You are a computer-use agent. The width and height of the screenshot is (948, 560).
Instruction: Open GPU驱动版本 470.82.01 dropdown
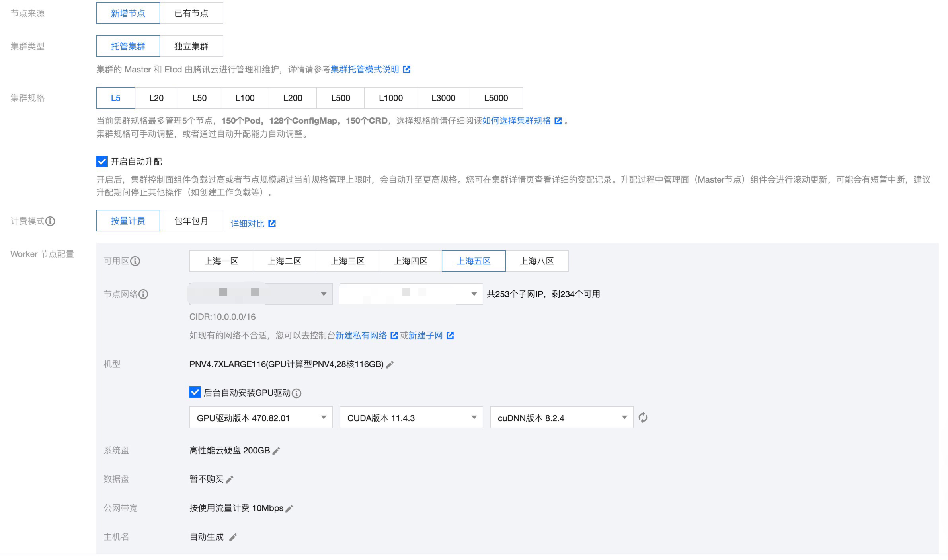coord(261,418)
